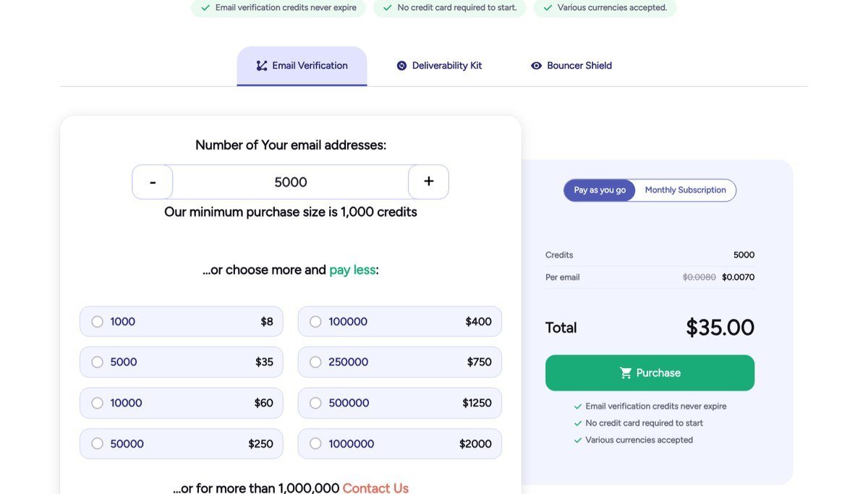
Task: Choose Monthly Subscription billing
Action: 685,190
